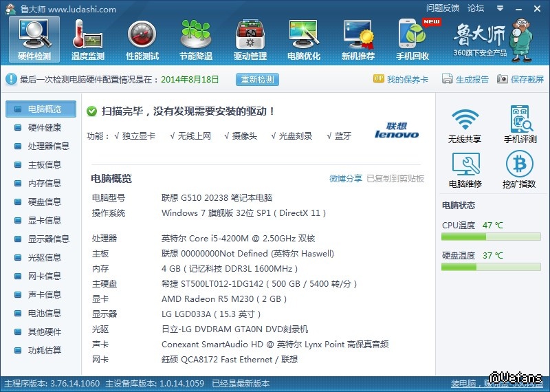Click 联想 G510 20238 笔记本电脑 model text
The image size is (550, 392).
[217, 198]
